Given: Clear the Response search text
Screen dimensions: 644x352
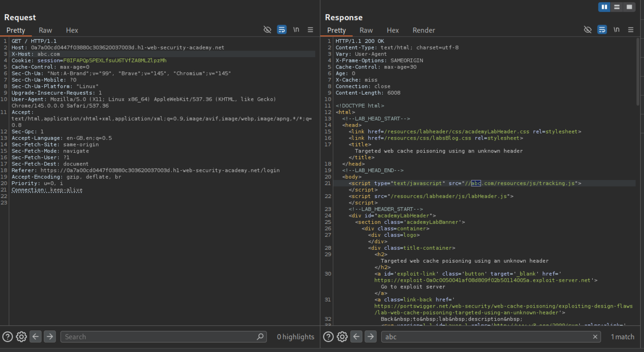Looking at the screenshot, I should click(595, 336).
